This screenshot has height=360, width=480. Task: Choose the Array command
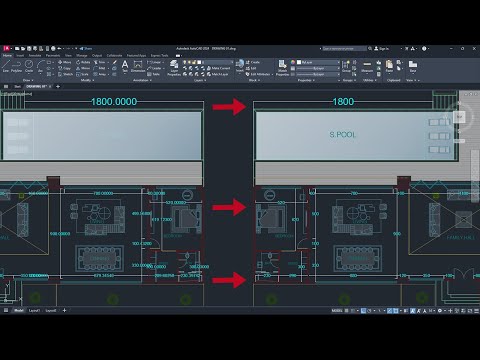coord(100,74)
